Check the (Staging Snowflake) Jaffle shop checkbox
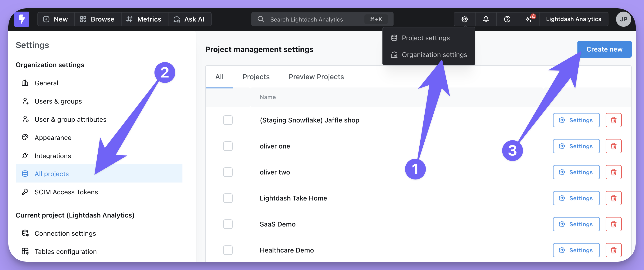This screenshot has height=270, width=644. (x=228, y=120)
